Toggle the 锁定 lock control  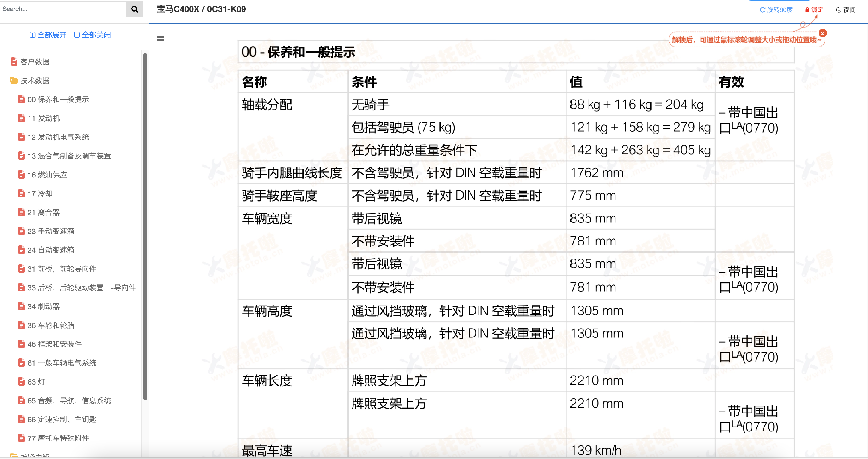[814, 10]
